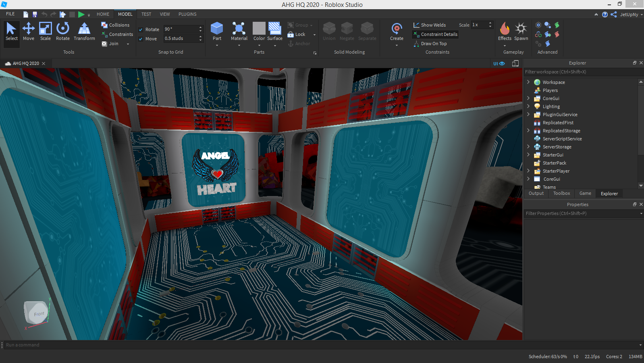Image resolution: width=644 pixels, height=363 pixels.
Task: Open the Join dropdown arrow
Action: (x=128, y=44)
